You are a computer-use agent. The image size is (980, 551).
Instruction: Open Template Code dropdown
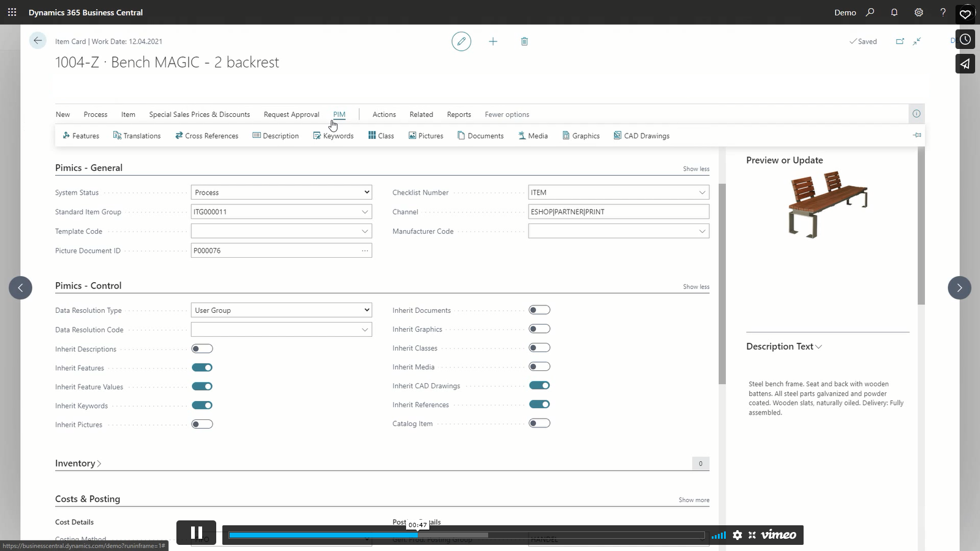(x=365, y=231)
